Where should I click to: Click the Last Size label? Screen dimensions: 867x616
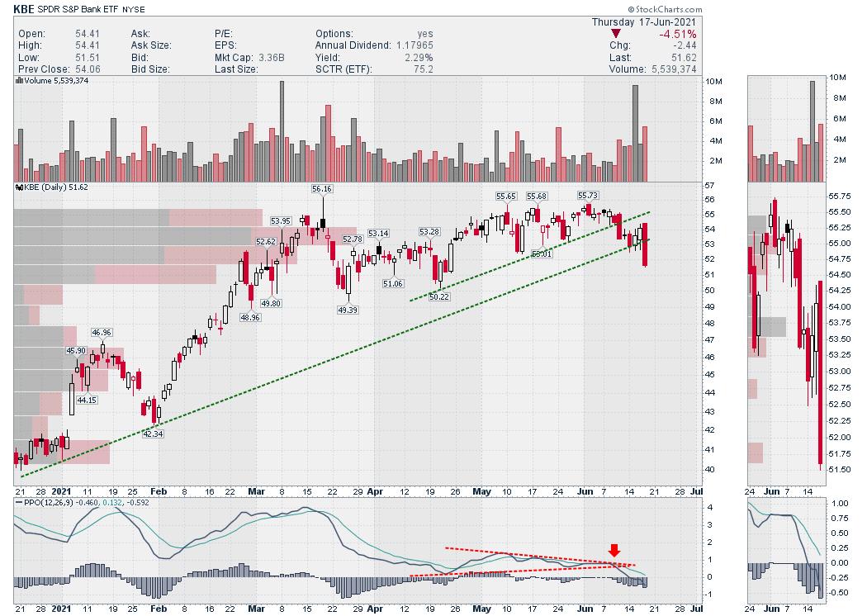[x=236, y=69]
